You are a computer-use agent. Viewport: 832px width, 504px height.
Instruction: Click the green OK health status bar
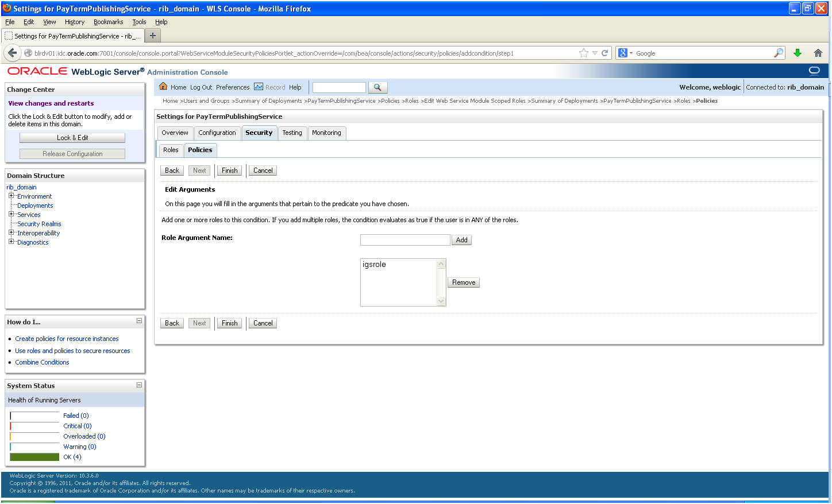click(x=34, y=457)
